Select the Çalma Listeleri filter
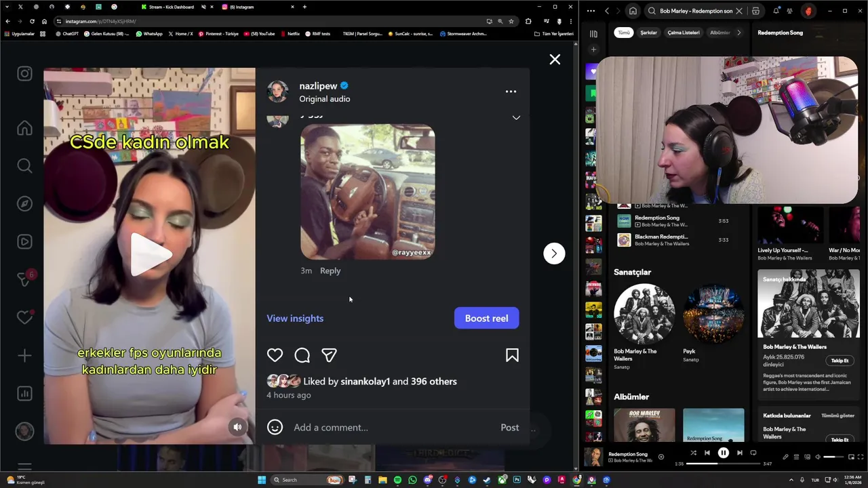Image resolution: width=868 pixels, height=488 pixels. 684,33
